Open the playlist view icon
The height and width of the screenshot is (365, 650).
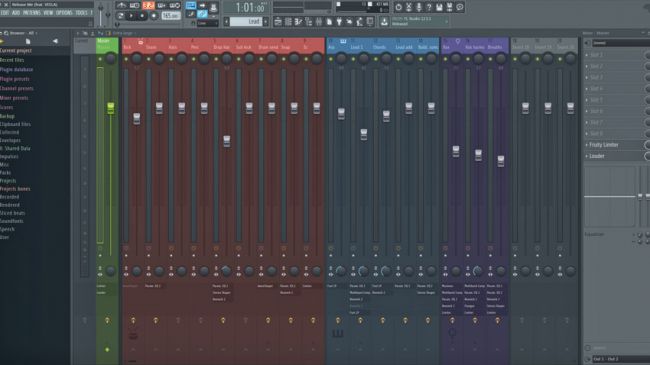pos(278,22)
